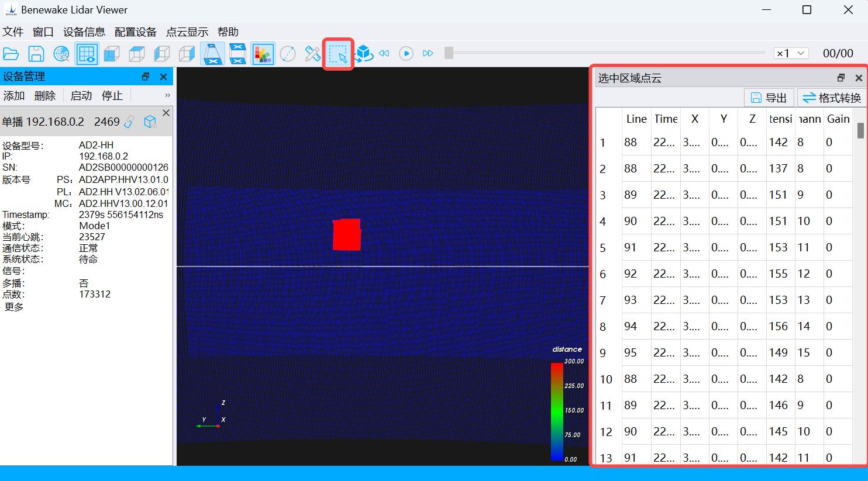Image resolution: width=868 pixels, height=481 pixels.
Task: Toggle the orthographic projection mode icon
Action: (237, 54)
